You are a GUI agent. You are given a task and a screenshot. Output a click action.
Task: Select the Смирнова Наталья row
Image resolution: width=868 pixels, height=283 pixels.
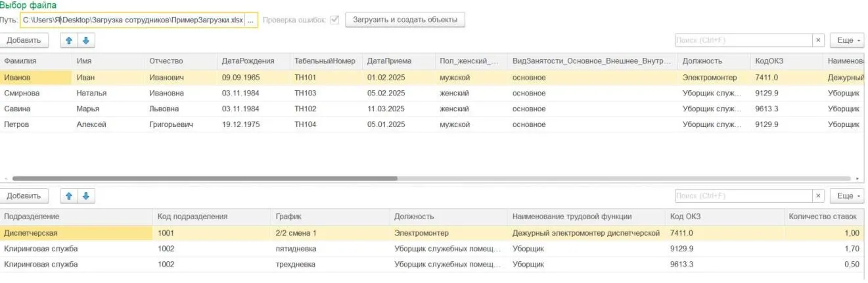pyautogui.click(x=432, y=93)
